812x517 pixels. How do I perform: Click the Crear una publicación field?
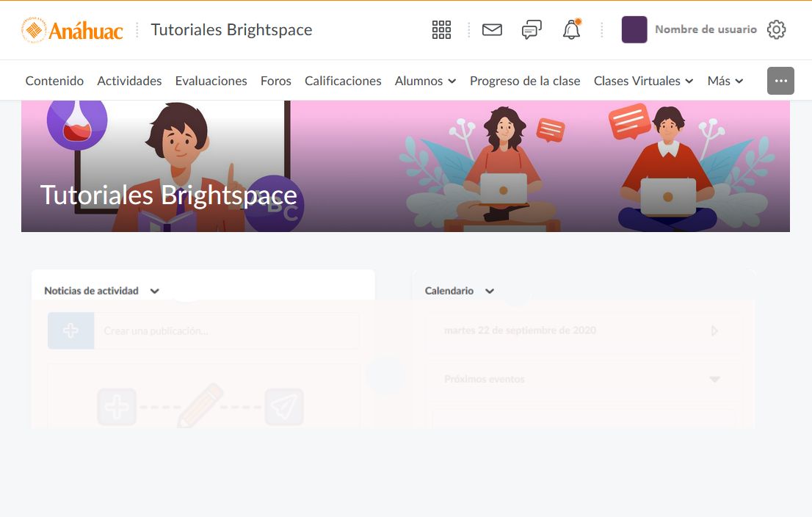tap(220, 331)
